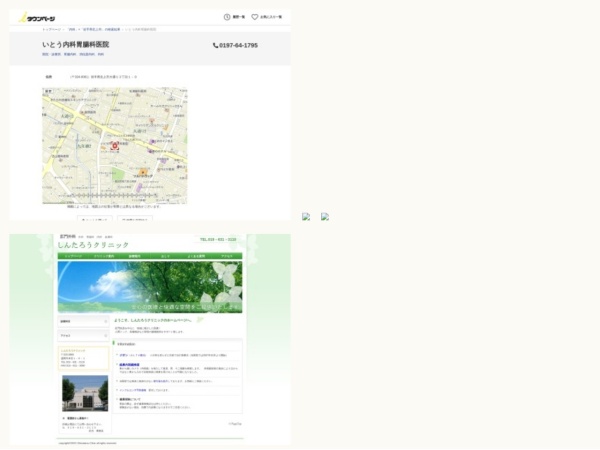
Task: Follow the 岩手県北上市 search results breadcrumb
Action: pyautogui.click(x=101, y=29)
